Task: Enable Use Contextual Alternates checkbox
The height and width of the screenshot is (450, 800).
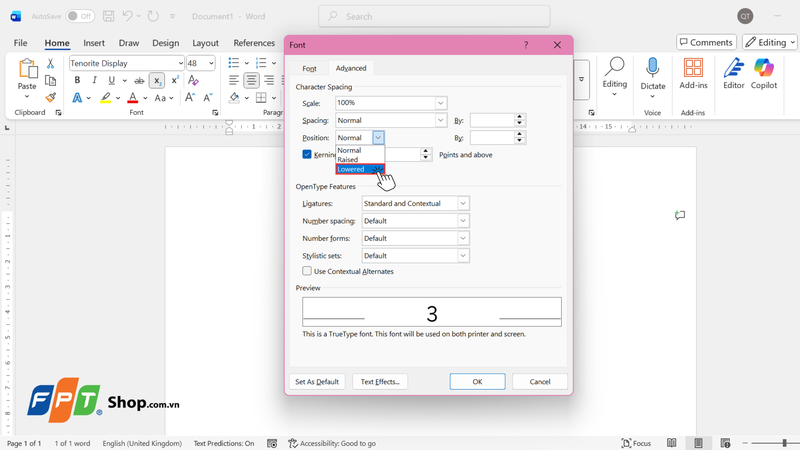Action: (x=307, y=271)
